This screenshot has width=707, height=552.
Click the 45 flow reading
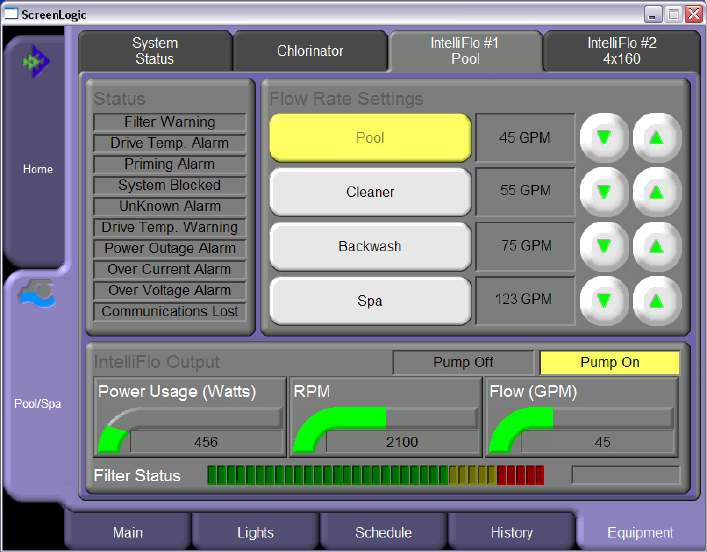(x=598, y=442)
